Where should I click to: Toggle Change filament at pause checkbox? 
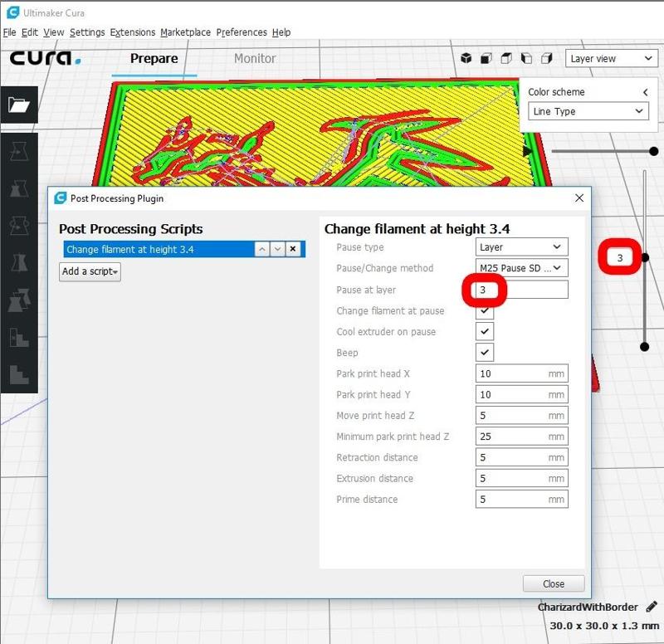pos(485,310)
